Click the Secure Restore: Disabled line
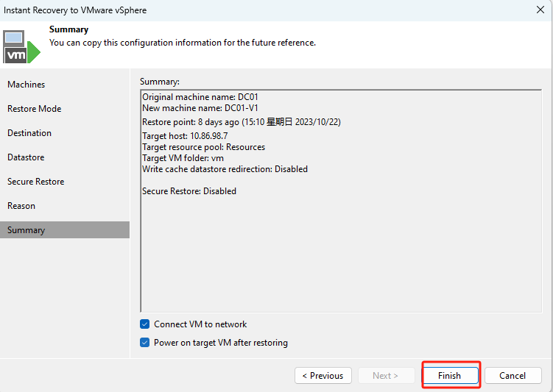This screenshot has height=392, width=553. 189,191
